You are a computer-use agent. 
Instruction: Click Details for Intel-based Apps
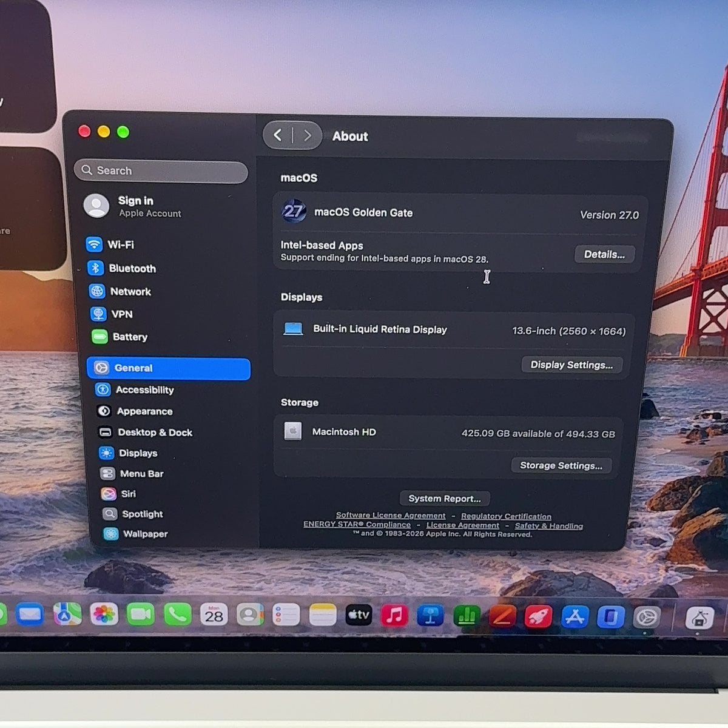(604, 254)
